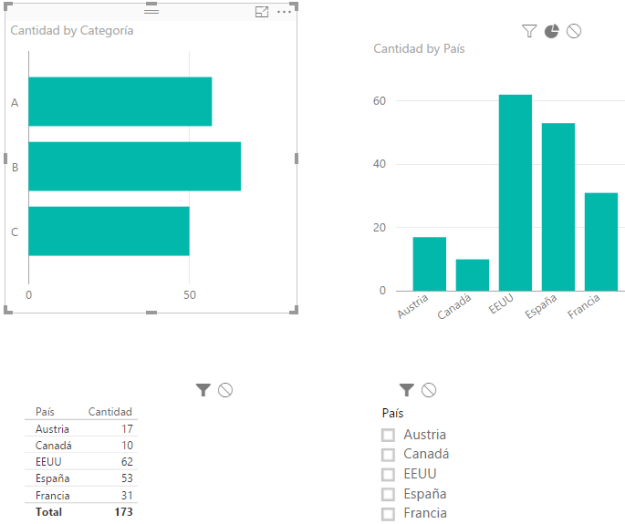This screenshot has height=524, width=625.
Task: Click Filter funnel icon above the País table
Action: point(203,390)
